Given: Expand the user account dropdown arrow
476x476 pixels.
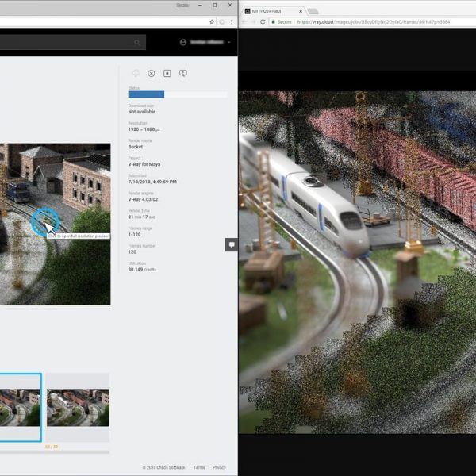Looking at the screenshot, I should pos(230,42).
